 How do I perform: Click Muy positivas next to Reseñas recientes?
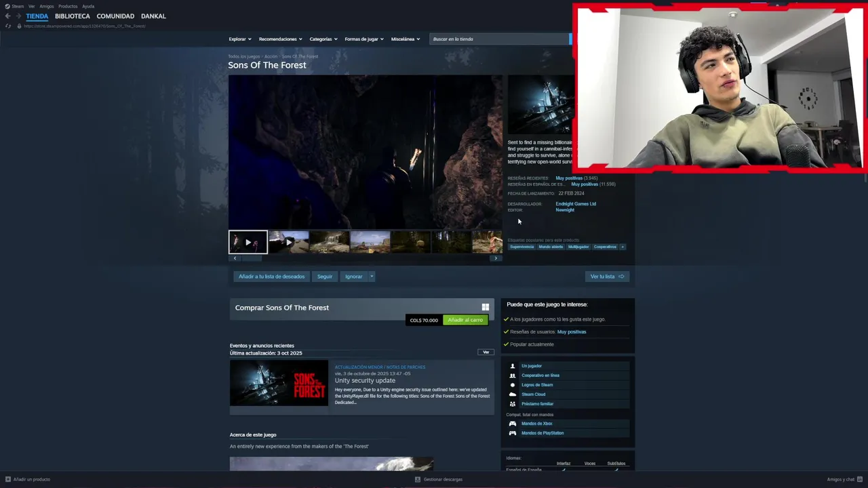(x=569, y=178)
